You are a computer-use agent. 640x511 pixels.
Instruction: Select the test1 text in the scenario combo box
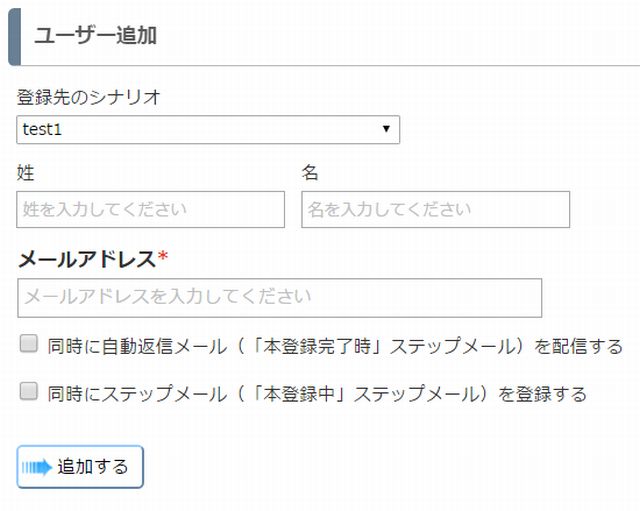point(42,130)
